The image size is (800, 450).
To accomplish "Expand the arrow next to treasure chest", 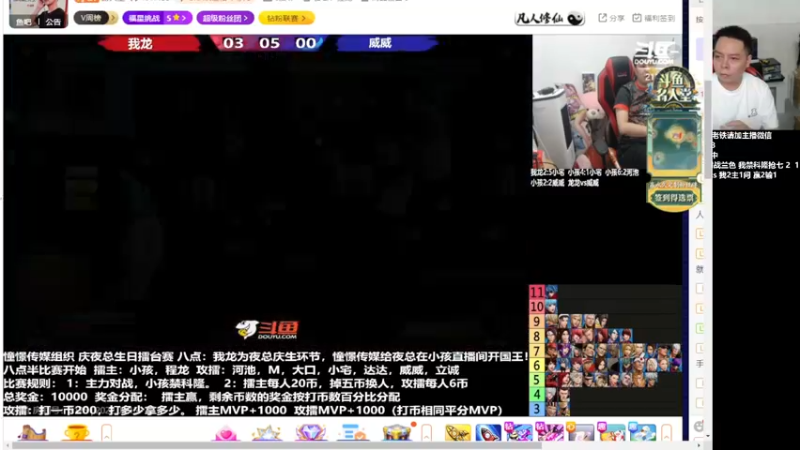I will 427,433.
